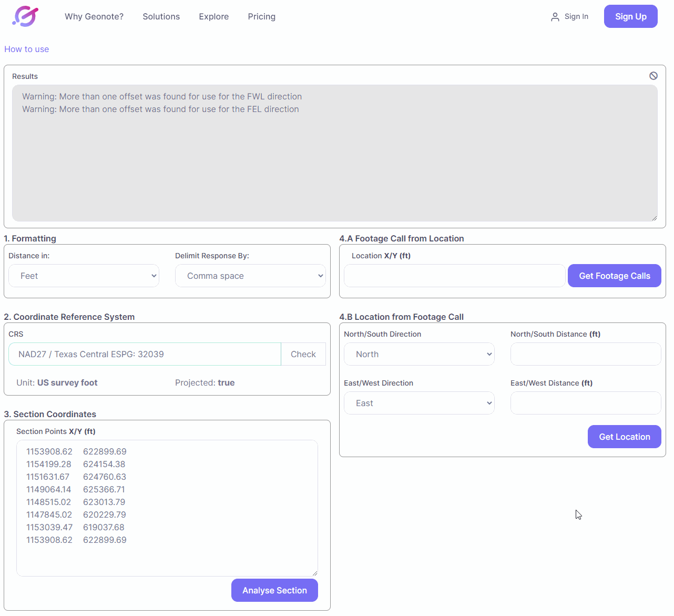
Task: Open the Solutions menu item
Action: [x=161, y=16]
